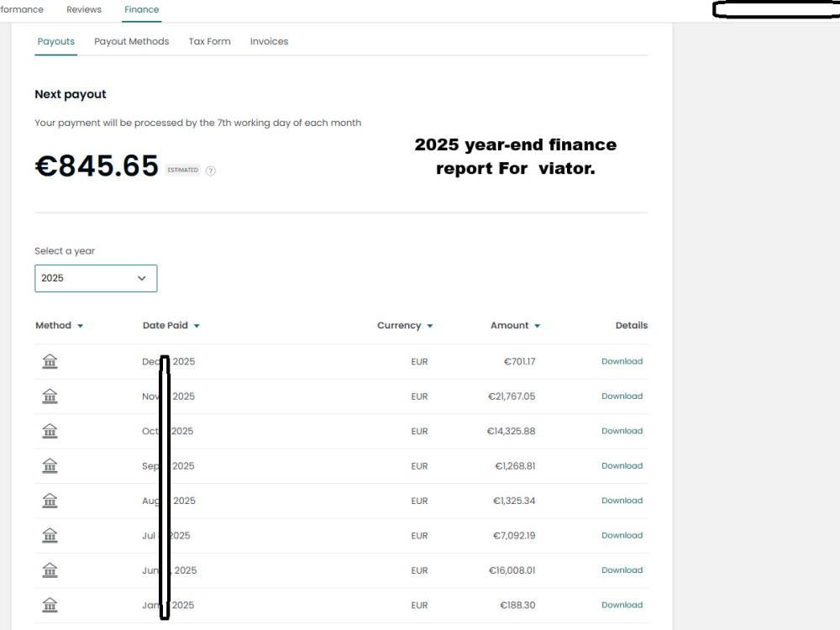Download details for the Sep 2025 payout
Screen dimensions: 840x630
pyautogui.click(x=622, y=465)
